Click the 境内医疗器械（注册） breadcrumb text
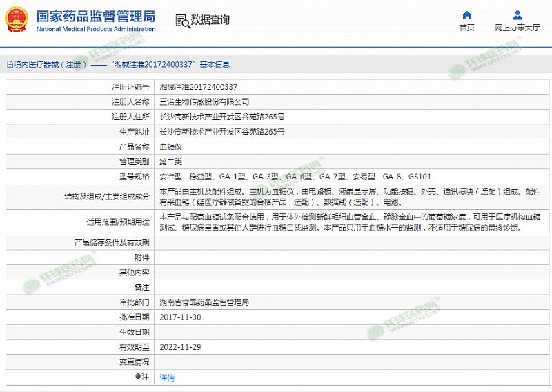This screenshot has height=392, width=552. [x=46, y=64]
